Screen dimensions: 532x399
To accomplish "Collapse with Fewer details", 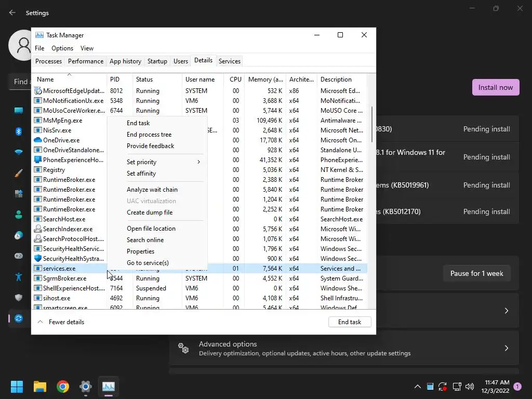I will pos(61,322).
